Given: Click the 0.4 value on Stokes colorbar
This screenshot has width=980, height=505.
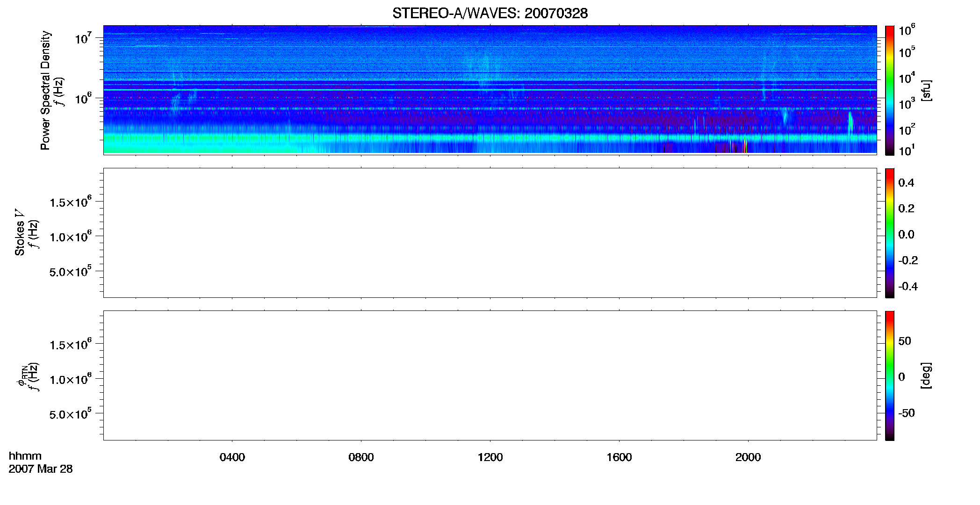Looking at the screenshot, I should 906,183.
